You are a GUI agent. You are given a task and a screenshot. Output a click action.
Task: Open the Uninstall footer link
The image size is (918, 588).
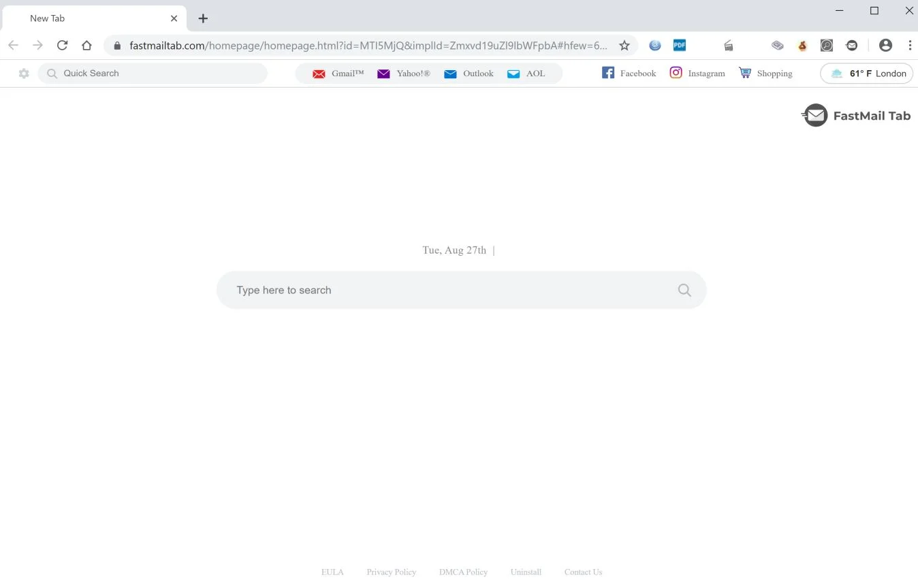pos(526,572)
